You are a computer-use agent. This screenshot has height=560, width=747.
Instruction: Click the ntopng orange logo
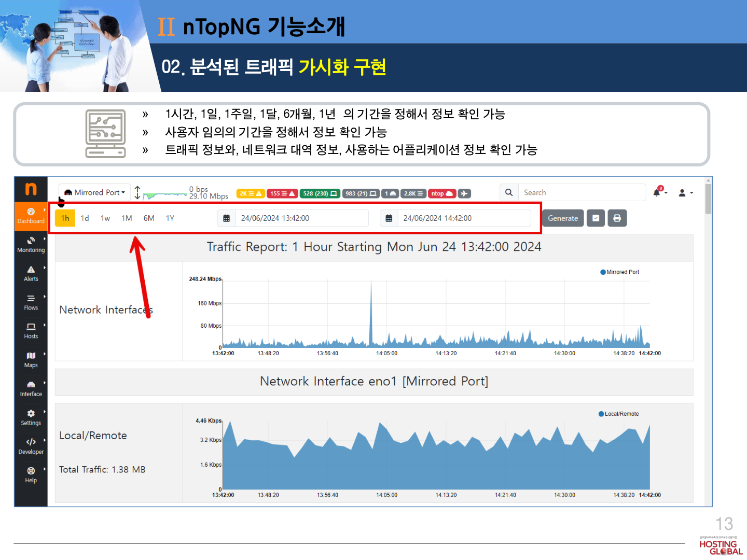click(31, 189)
